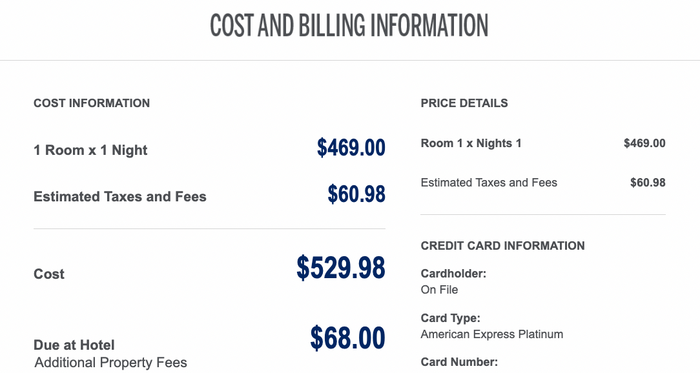Viewport: 700px width, 373px height.
Task: Click the Due at Hotel label
Action: point(74,345)
